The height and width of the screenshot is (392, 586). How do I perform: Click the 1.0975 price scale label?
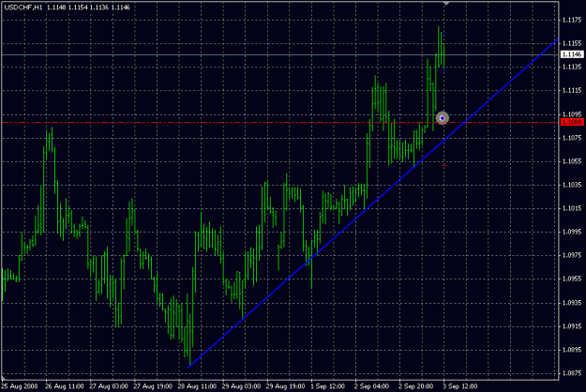point(572,255)
